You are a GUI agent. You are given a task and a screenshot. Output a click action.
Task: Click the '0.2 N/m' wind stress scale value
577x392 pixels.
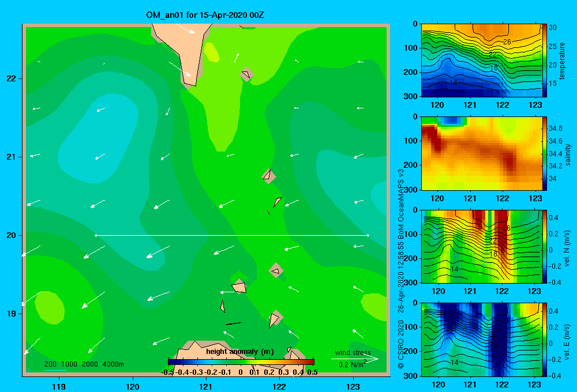[x=350, y=365]
